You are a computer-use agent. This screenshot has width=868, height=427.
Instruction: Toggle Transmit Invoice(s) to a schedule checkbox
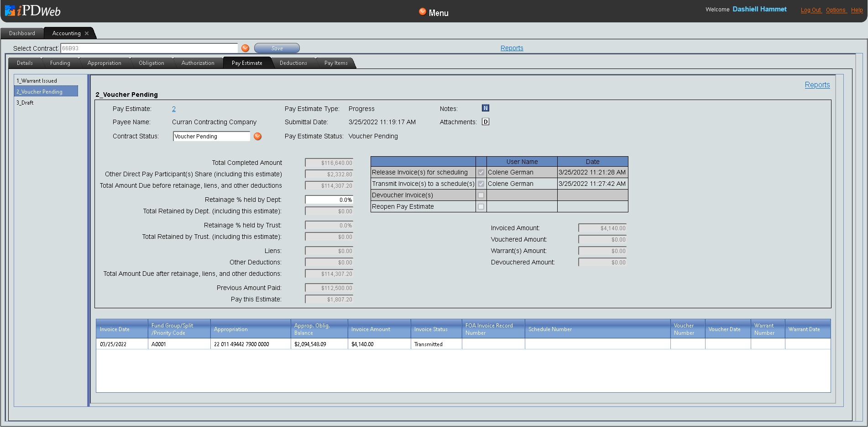481,184
